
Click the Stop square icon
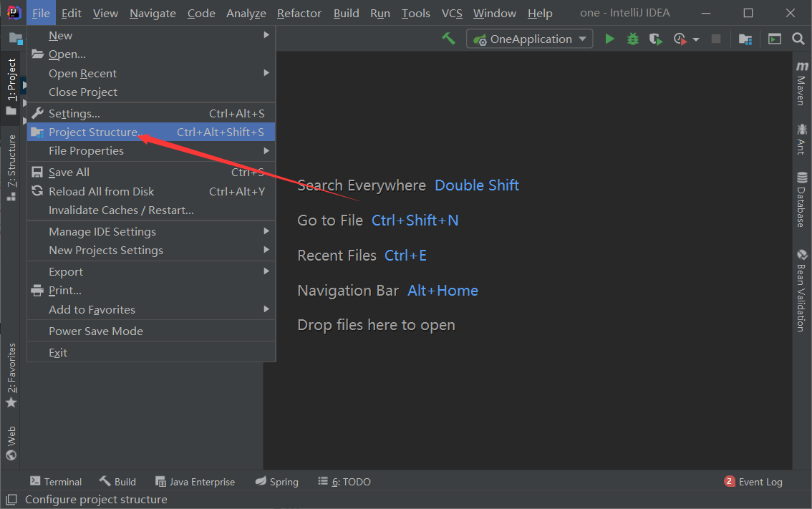(715, 39)
